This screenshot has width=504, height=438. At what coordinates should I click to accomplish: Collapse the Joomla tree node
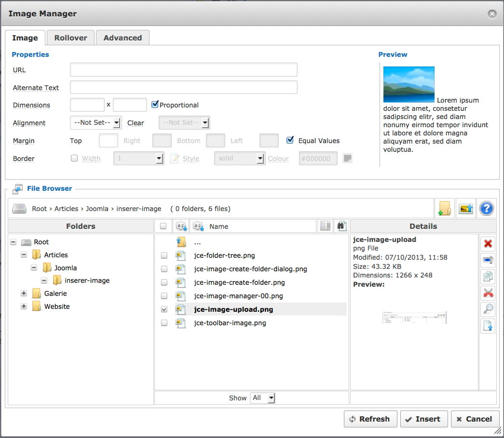[x=34, y=267]
